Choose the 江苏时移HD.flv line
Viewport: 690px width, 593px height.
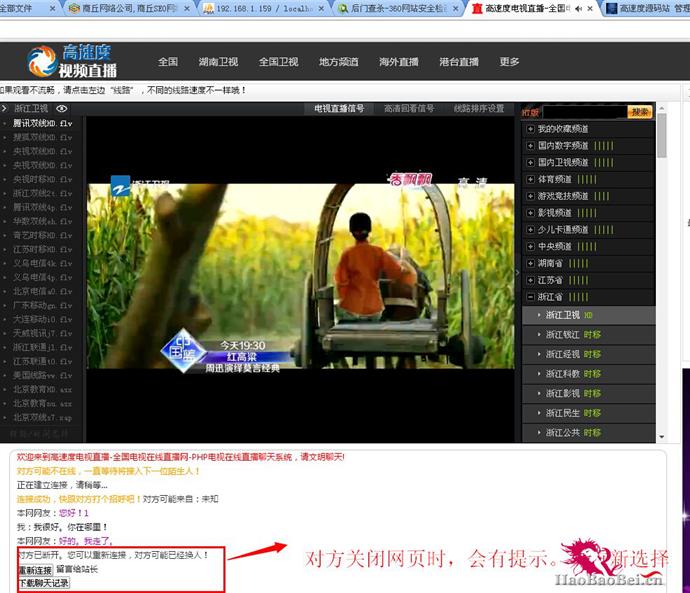point(42,249)
